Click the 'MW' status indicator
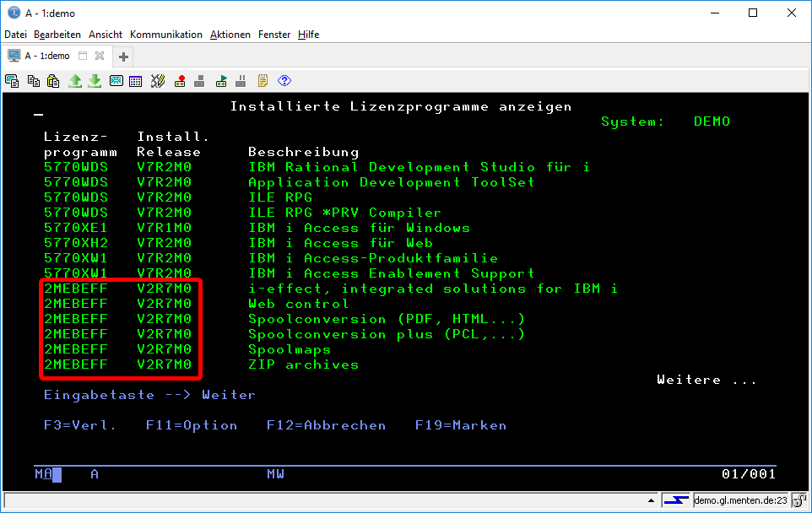The image size is (812, 513). coord(275,473)
